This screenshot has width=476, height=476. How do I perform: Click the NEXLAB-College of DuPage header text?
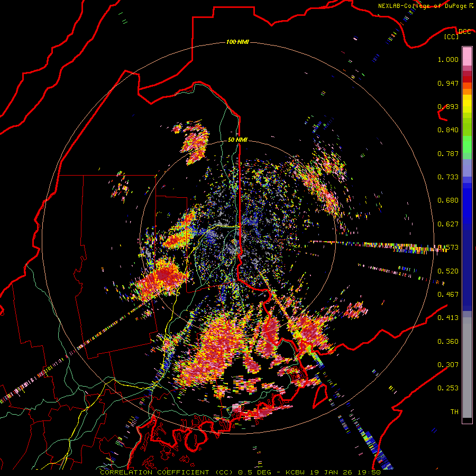pyautogui.click(x=425, y=6)
